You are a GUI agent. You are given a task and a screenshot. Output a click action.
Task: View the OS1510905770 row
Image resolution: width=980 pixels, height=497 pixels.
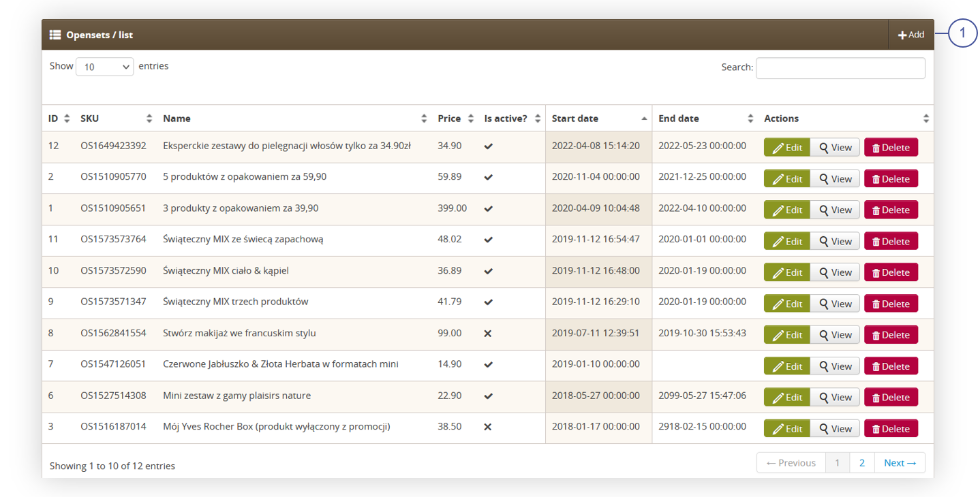835,178
